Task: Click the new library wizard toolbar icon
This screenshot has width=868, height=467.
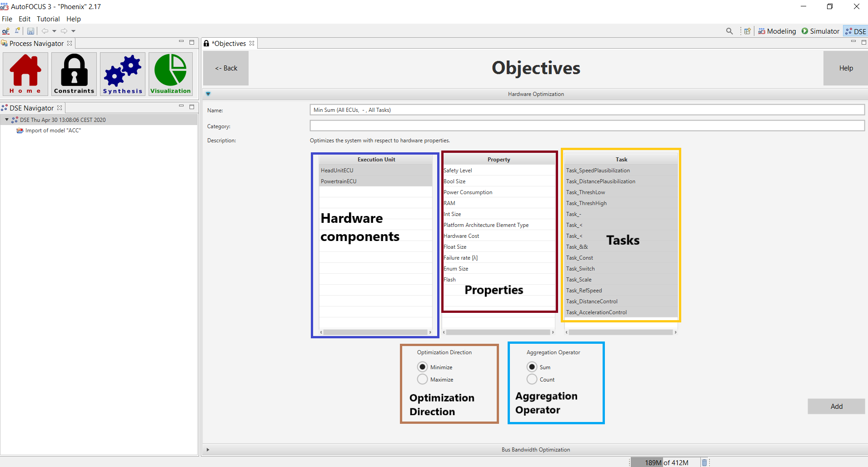Action: click(x=17, y=31)
